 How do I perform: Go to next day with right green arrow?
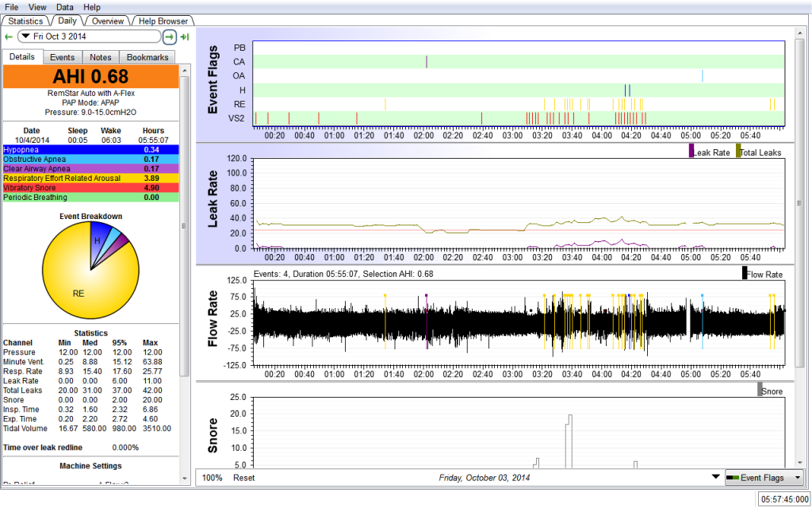click(170, 37)
